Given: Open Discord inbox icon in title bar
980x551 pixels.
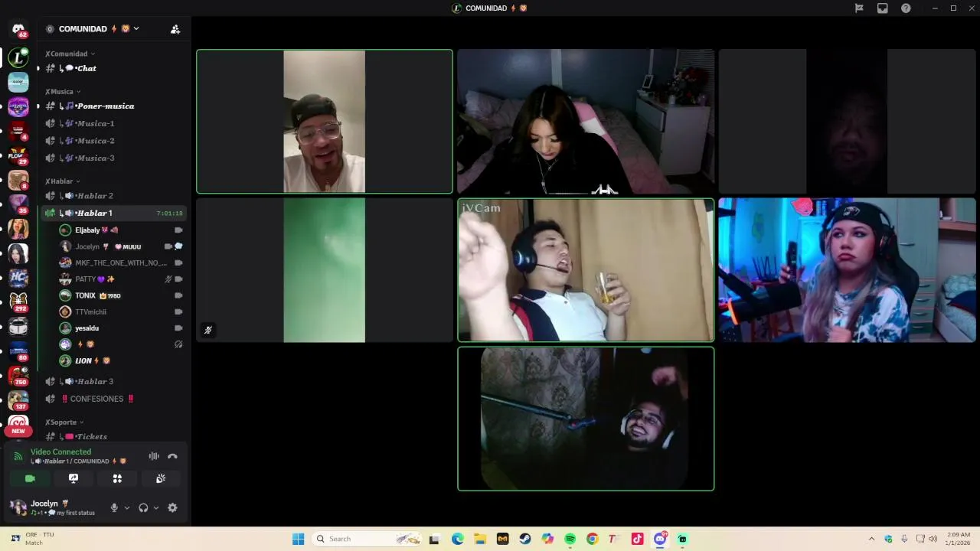Looking at the screenshot, I should [883, 8].
